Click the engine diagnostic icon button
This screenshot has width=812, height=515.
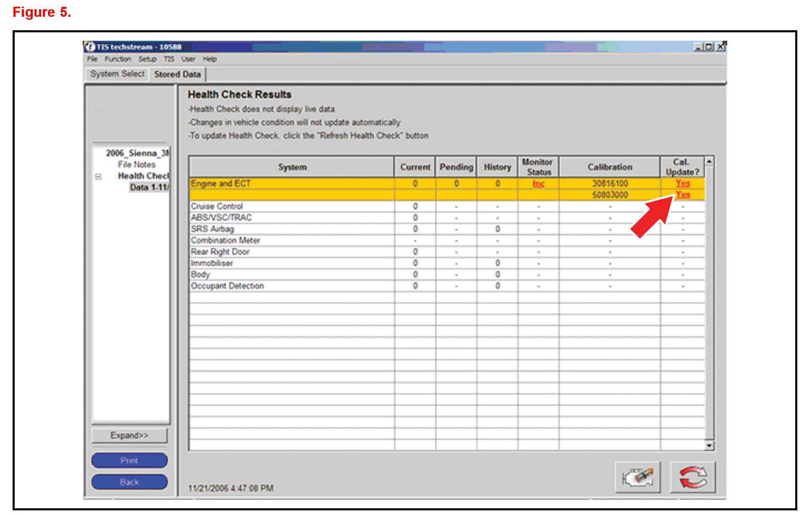[637, 477]
